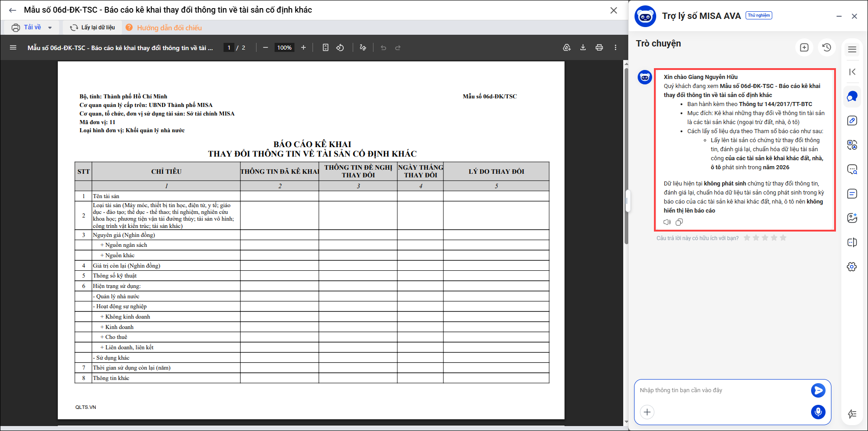Click the PDF viewer vertical scrollbar
The height and width of the screenshot is (431, 868).
(x=626, y=156)
